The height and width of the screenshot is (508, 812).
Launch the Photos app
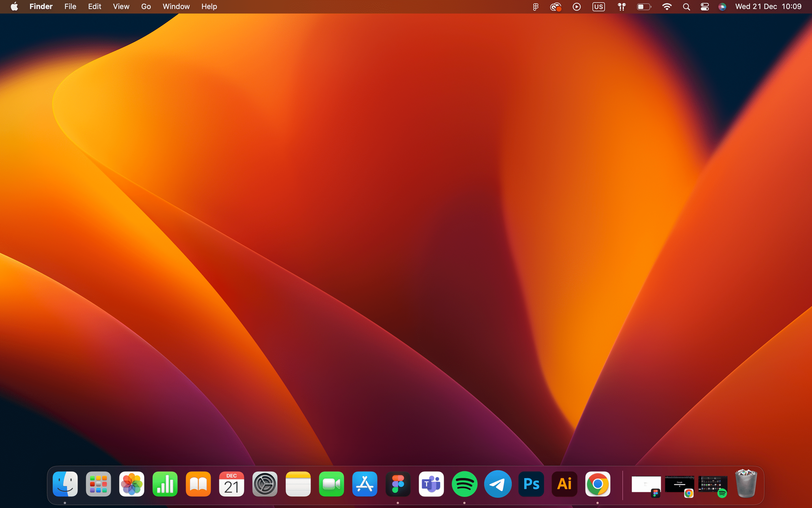pos(132,484)
